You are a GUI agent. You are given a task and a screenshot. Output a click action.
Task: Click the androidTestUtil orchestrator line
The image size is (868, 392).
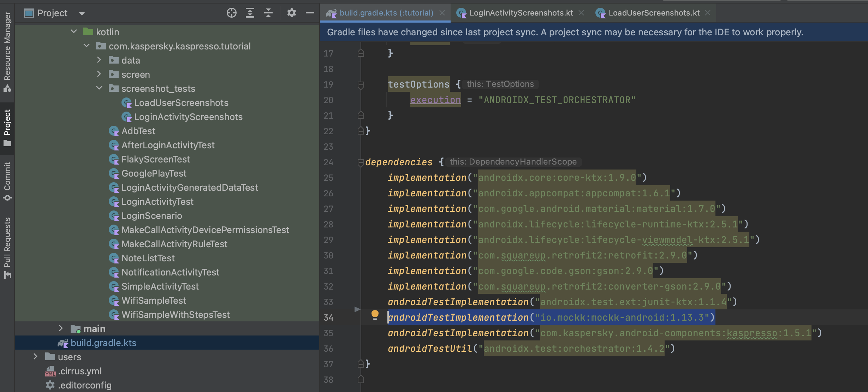(531, 349)
